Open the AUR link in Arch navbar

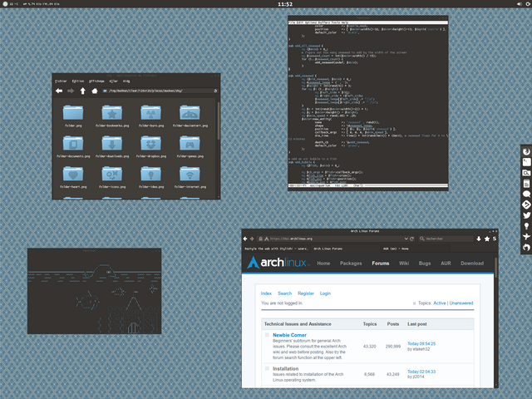446,264
